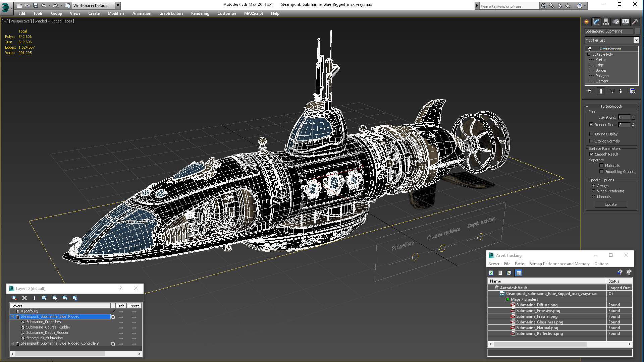Collapse Steampunk_Submarine_Blue_Rigged layer

(x=12, y=316)
